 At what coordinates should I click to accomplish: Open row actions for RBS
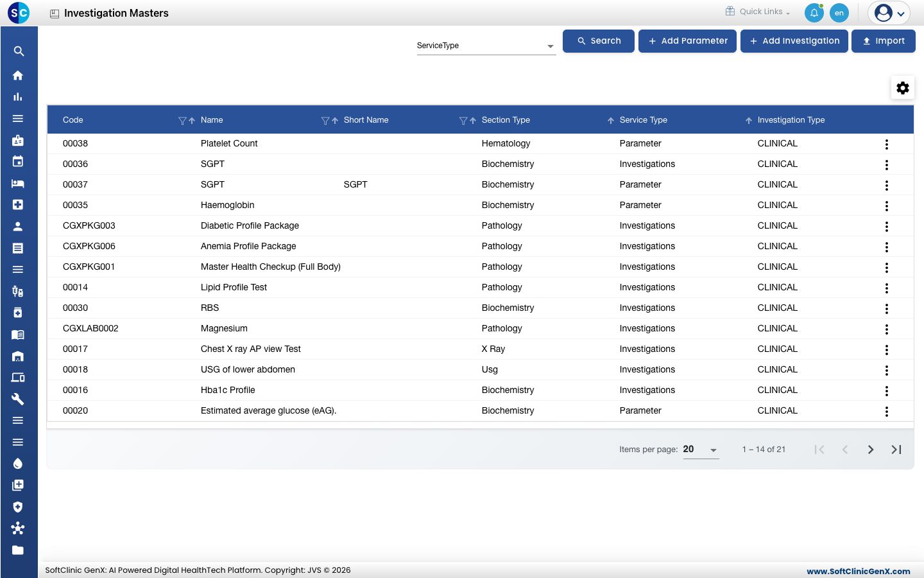coord(887,309)
